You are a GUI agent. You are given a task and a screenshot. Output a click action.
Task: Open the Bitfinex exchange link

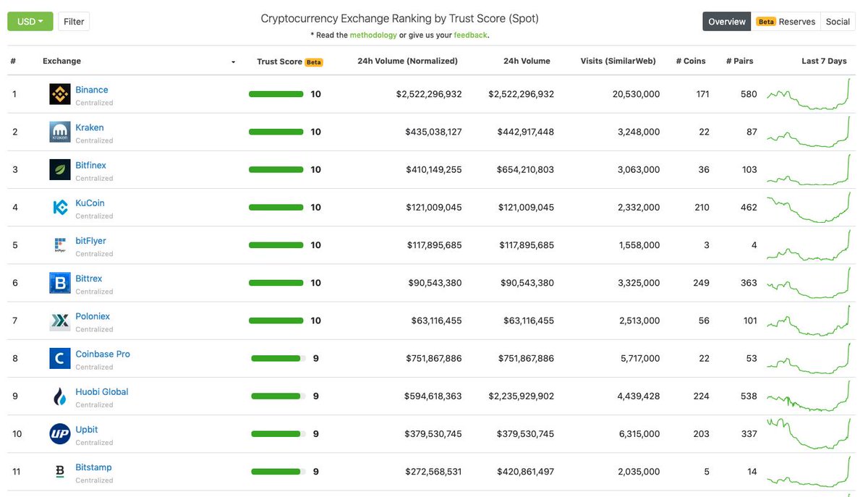coord(91,165)
